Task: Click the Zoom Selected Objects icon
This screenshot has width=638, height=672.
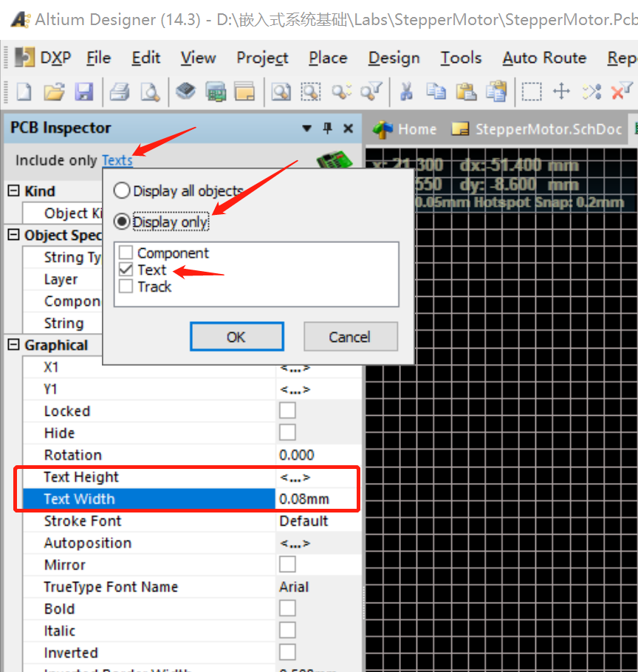Action: 341,92
